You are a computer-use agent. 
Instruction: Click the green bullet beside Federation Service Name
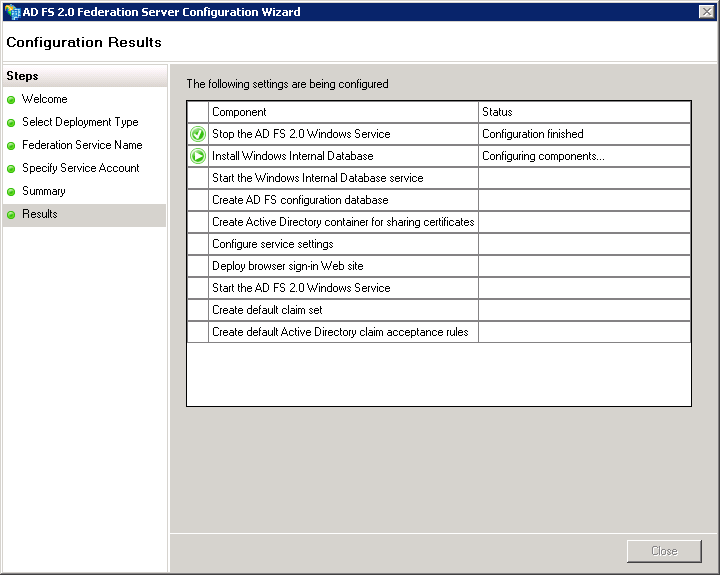[11, 146]
